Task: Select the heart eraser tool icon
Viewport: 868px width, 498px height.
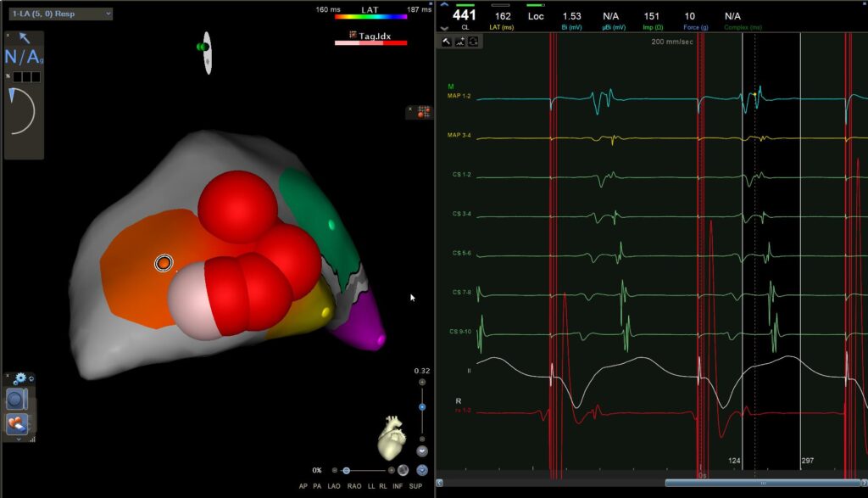Action: point(17,423)
